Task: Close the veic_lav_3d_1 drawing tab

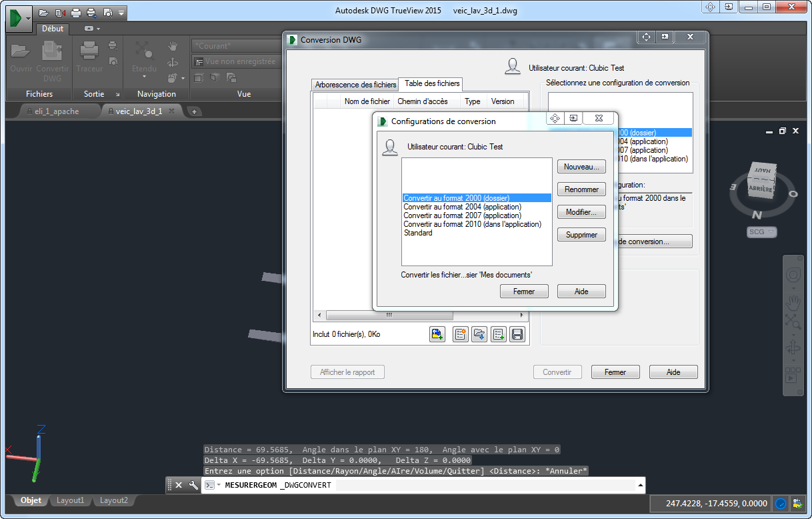Action: click(x=171, y=111)
